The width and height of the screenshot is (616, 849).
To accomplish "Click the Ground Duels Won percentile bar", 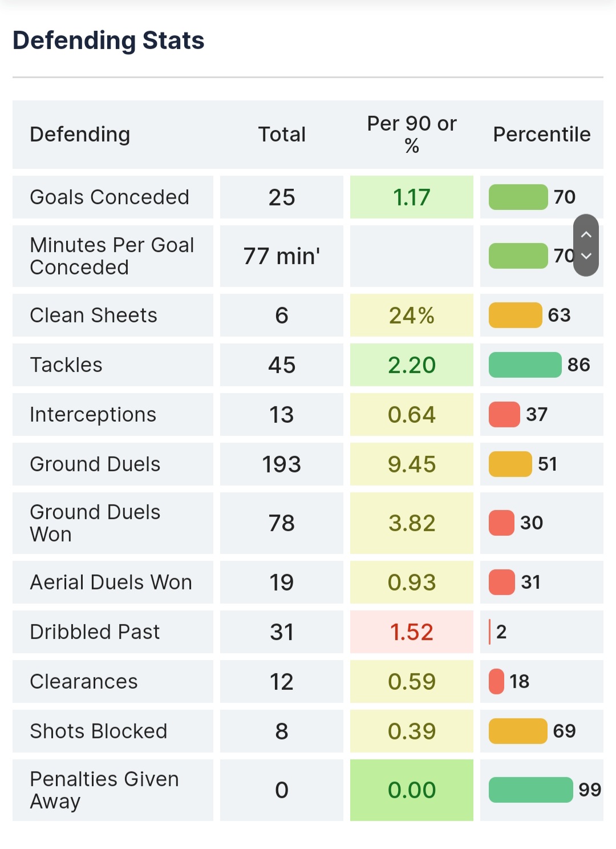I will coord(502,523).
